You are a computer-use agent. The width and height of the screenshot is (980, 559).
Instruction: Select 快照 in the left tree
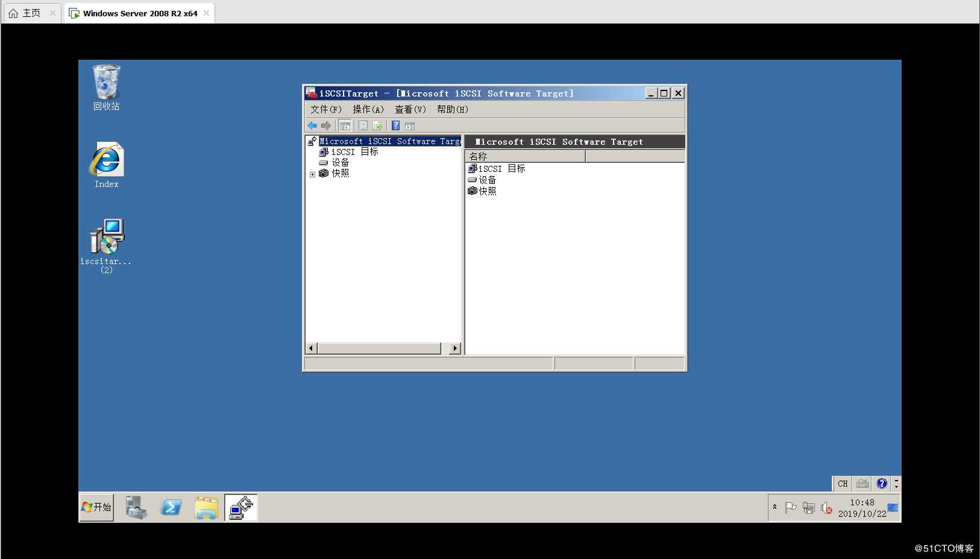[x=340, y=173]
